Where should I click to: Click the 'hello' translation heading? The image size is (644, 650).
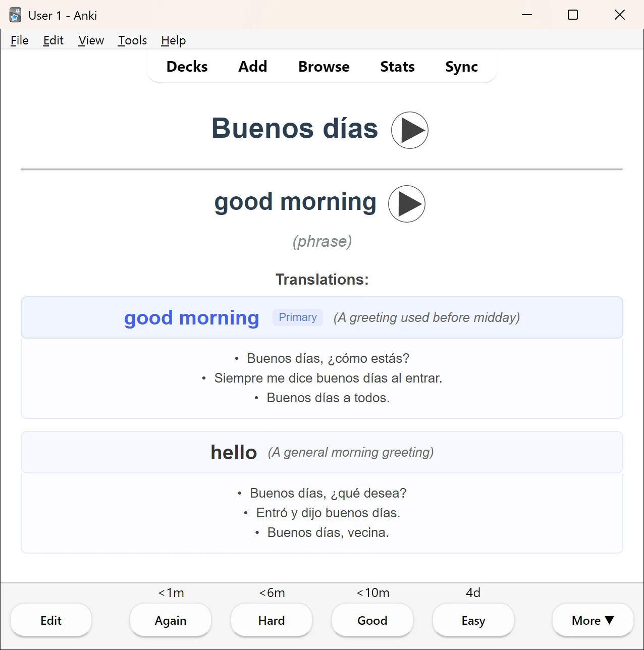pyautogui.click(x=234, y=452)
